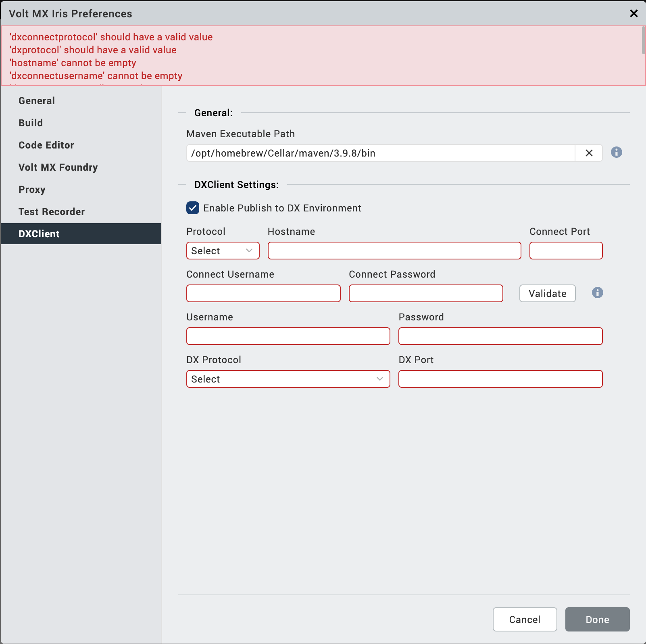The height and width of the screenshot is (644, 646).
Task: Close the Preferences dialog with X
Action: pos(633,13)
